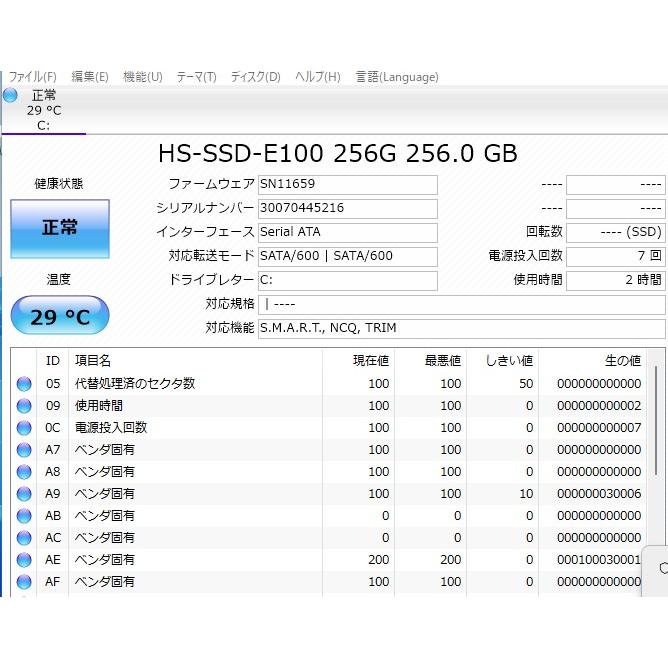Open the ファイル(F) menu

tap(32, 77)
